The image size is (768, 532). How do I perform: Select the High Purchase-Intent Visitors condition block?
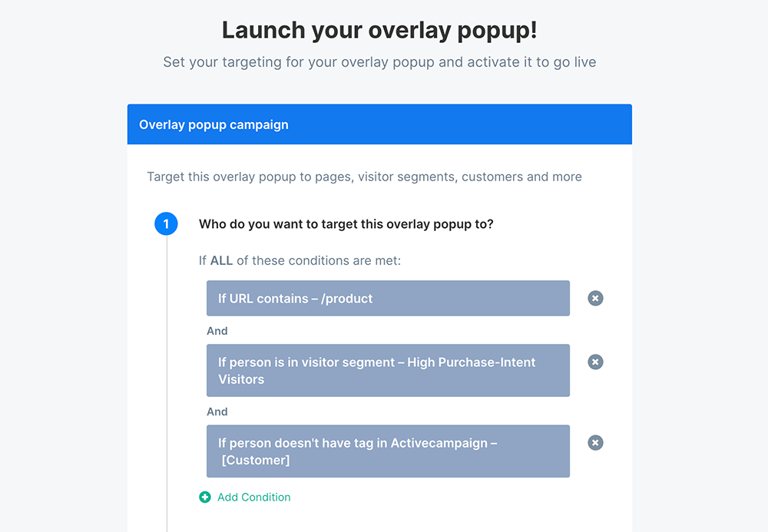[388, 371]
